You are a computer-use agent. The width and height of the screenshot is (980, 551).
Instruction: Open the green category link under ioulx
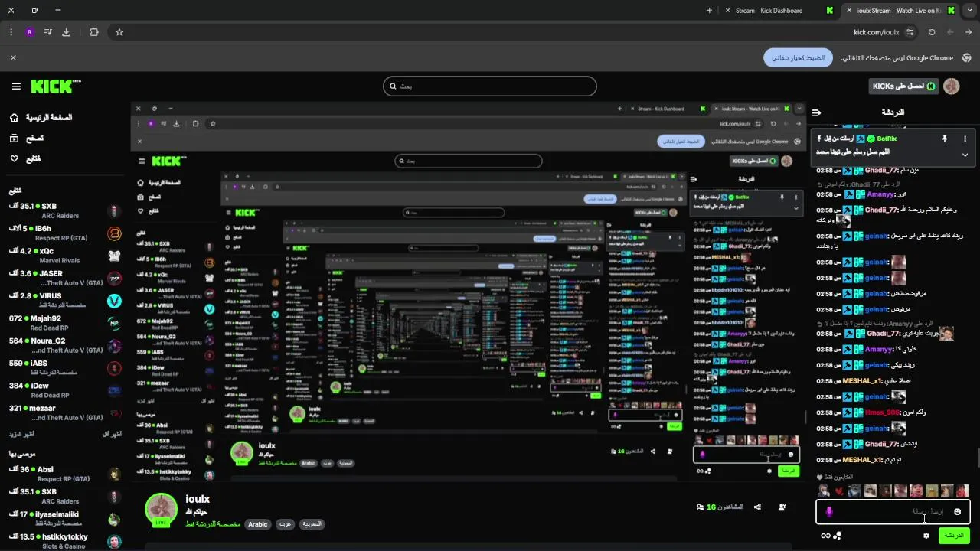point(213,524)
